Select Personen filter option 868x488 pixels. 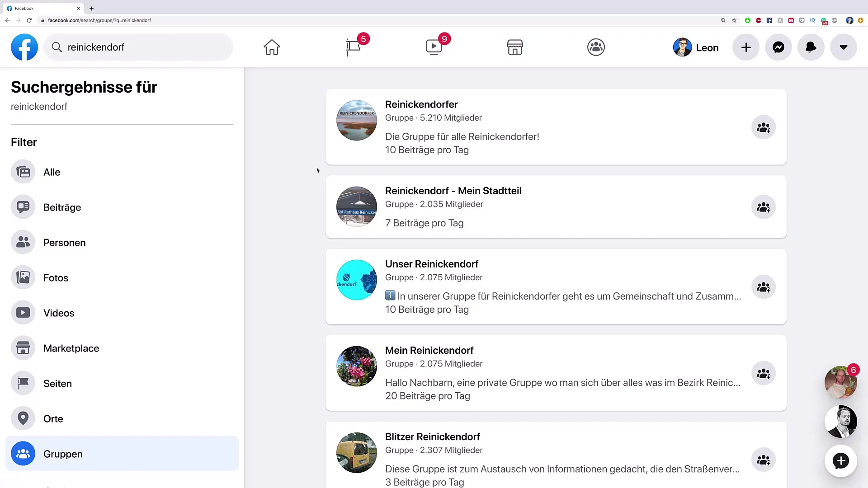click(65, 243)
